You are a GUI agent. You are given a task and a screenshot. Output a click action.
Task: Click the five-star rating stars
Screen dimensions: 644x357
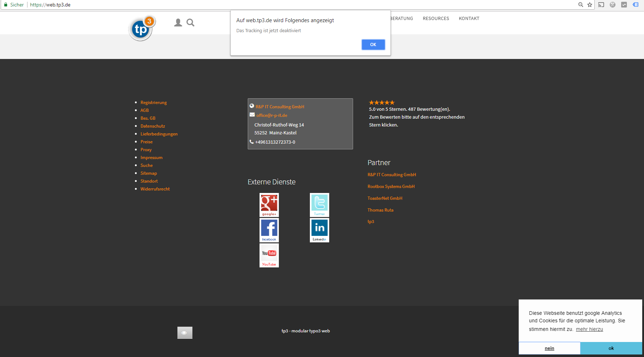382,103
